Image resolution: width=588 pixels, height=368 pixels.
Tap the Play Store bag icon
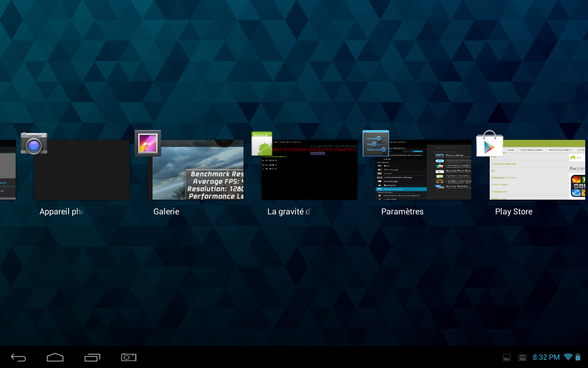pyautogui.click(x=490, y=143)
